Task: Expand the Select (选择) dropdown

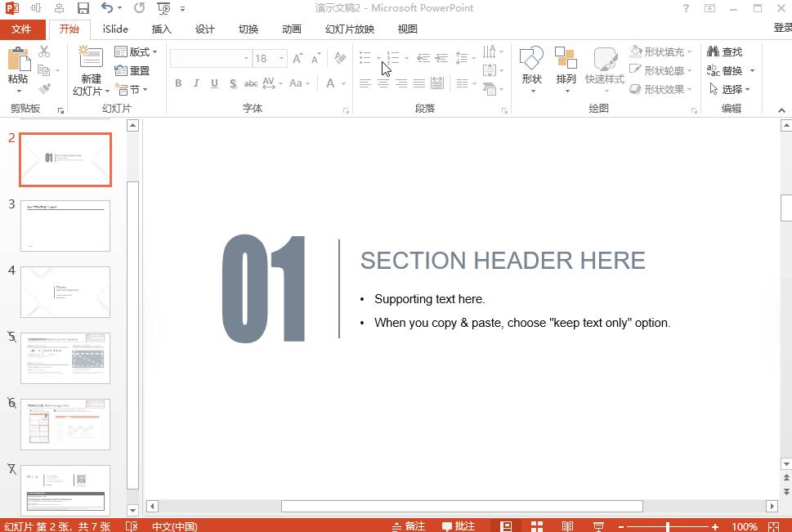Action: click(x=730, y=89)
